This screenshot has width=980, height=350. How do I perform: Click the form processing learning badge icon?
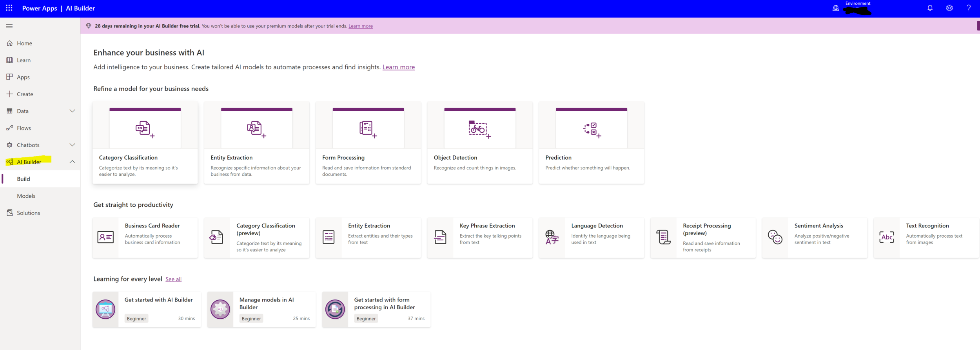(x=335, y=309)
